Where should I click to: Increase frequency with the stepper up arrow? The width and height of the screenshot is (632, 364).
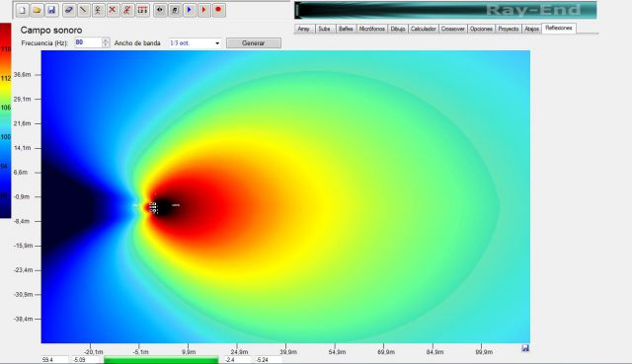(106, 40)
